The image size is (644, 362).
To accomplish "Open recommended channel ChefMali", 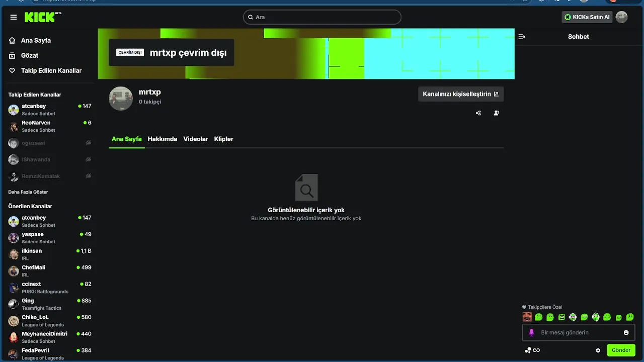I will tap(50, 271).
